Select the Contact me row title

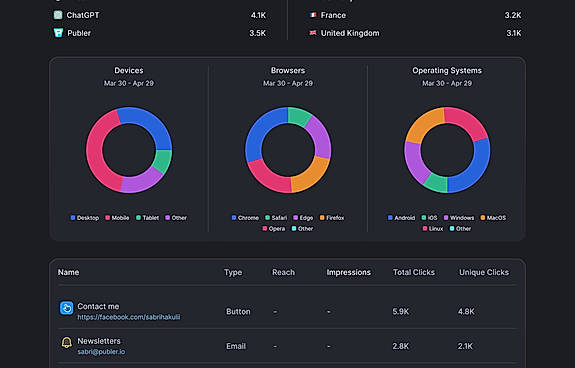(x=98, y=306)
